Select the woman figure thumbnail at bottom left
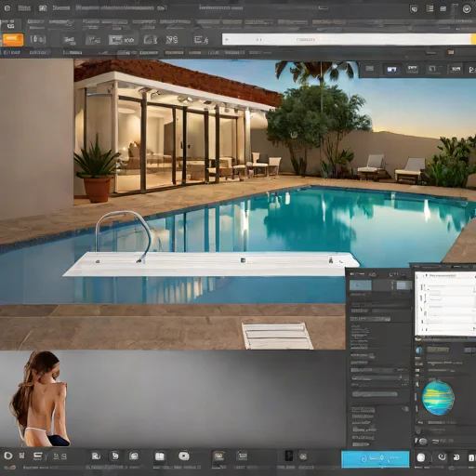This screenshot has height=476, width=476. pyautogui.click(x=40, y=399)
